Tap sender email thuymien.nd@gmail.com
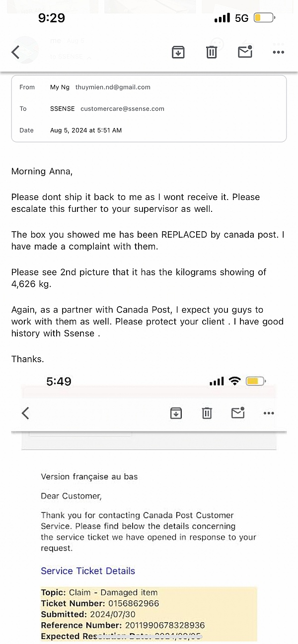The height and width of the screenshot is (644, 298). pyautogui.click(x=113, y=87)
